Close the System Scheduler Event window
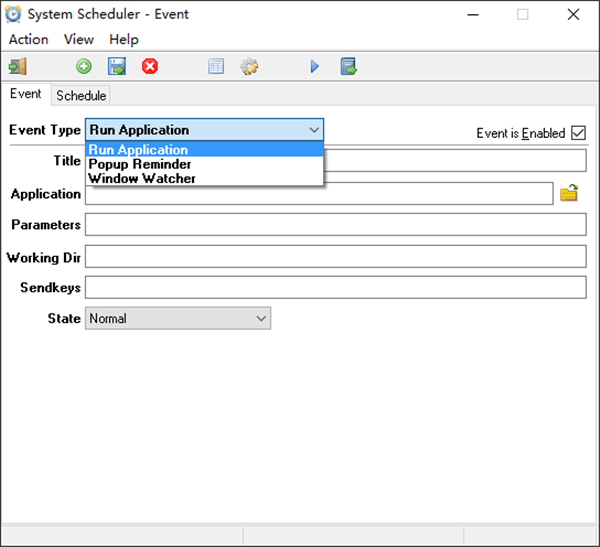The height and width of the screenshot is (547, 600). coord(573,15)
